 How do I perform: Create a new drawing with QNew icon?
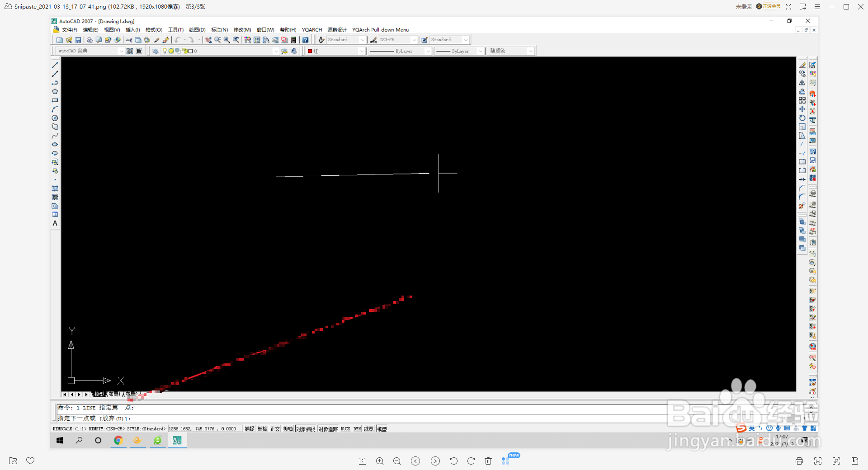coord(60,40)
